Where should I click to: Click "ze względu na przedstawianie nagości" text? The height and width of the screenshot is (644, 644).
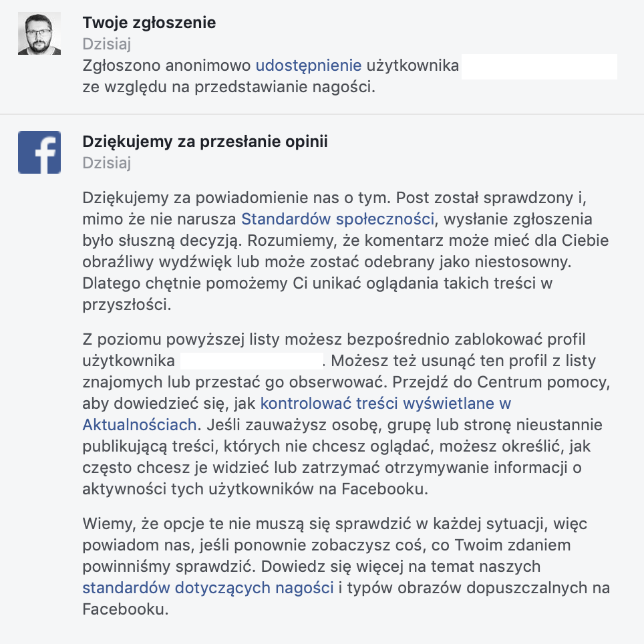click(x=228, y=87)
